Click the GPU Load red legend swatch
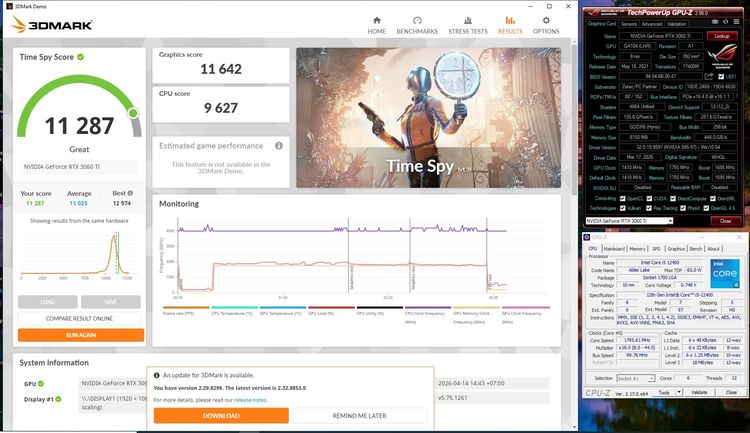 click(331, 308)
